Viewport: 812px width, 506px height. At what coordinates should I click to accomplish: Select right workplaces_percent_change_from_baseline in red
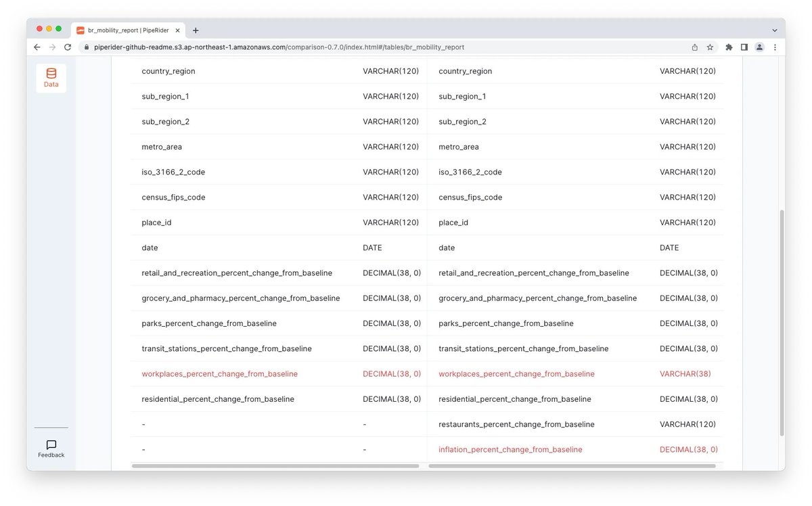516,374
